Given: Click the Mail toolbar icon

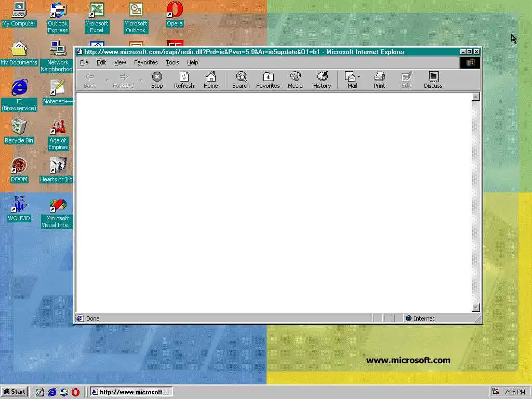Looking at the screenshot, I should coord(351,80).
